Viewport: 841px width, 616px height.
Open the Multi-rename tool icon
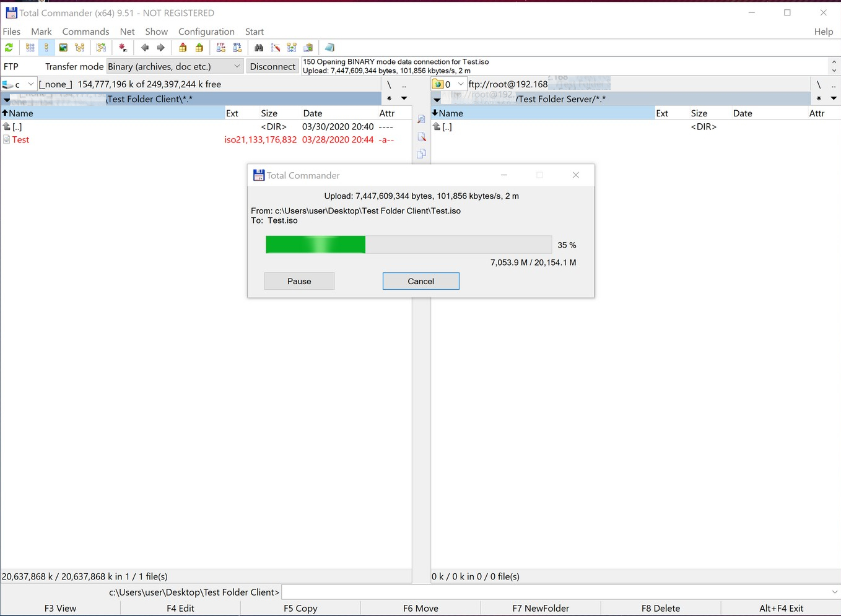pos(276,48)
